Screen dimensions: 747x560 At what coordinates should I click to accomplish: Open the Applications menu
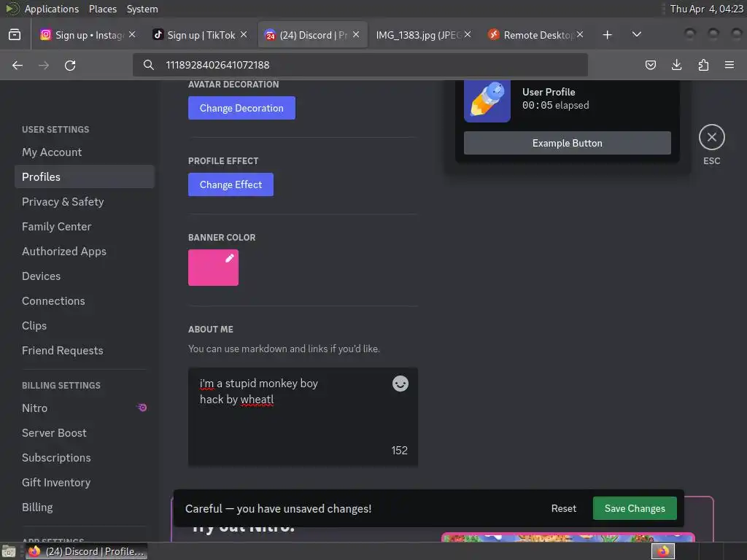pos(52,9)
